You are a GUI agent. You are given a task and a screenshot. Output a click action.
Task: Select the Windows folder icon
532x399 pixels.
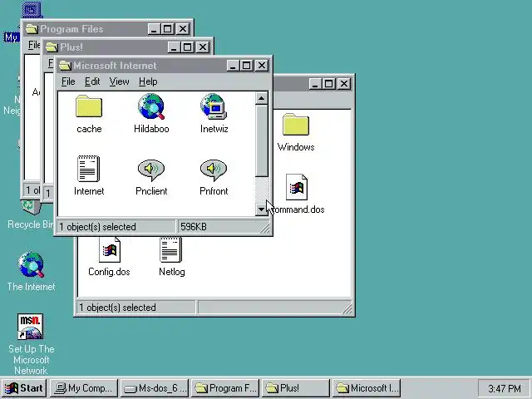[296, 125]
